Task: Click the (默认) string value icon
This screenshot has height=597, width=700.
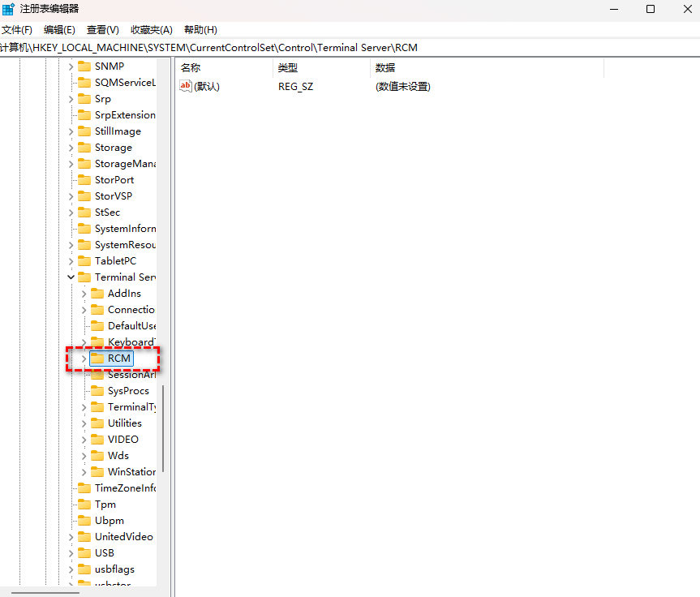Action: (186, 86)
